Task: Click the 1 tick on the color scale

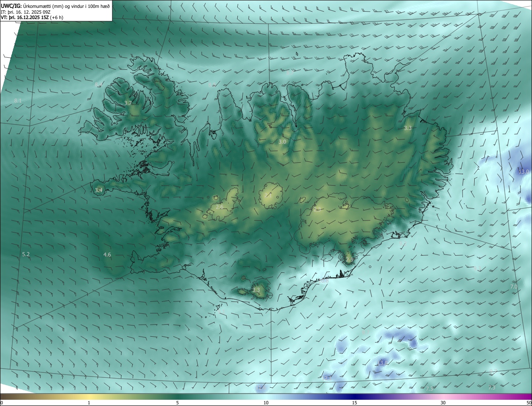Action: 89,403
